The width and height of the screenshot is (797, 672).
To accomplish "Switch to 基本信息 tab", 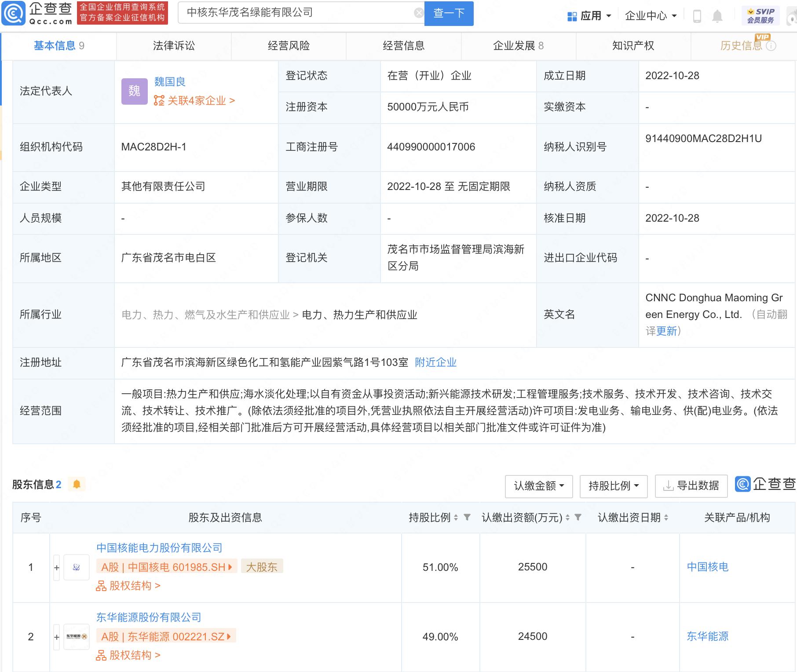I will (59, 46).
